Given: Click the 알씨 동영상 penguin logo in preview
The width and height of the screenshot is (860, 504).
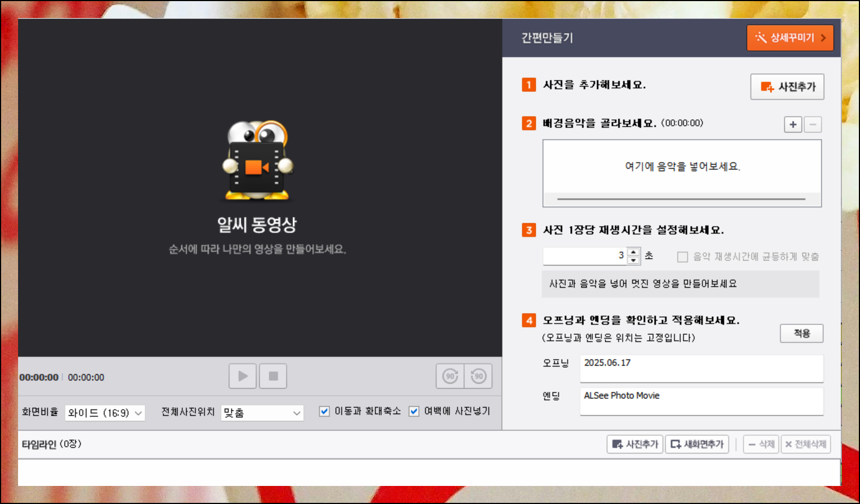Looking at the screenshot, I should (x=257, y=161).
